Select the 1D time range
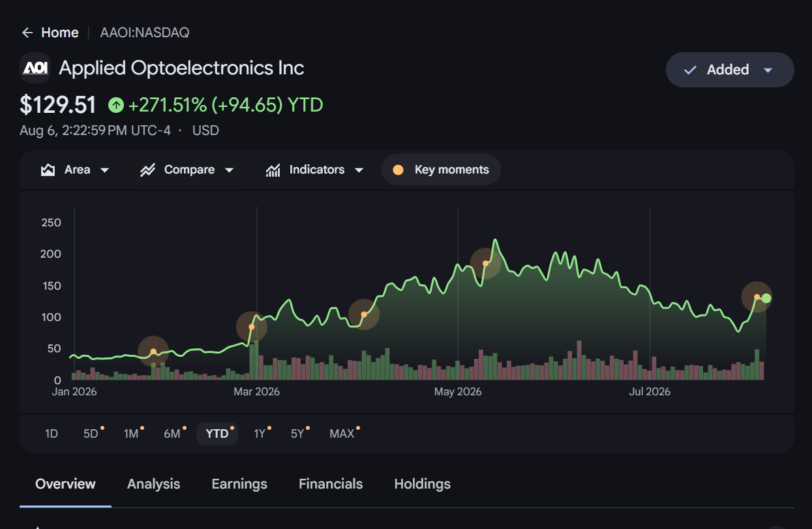The height and width of the screenshot is (529, 812). pyautogui.click(x=52, y=433)
